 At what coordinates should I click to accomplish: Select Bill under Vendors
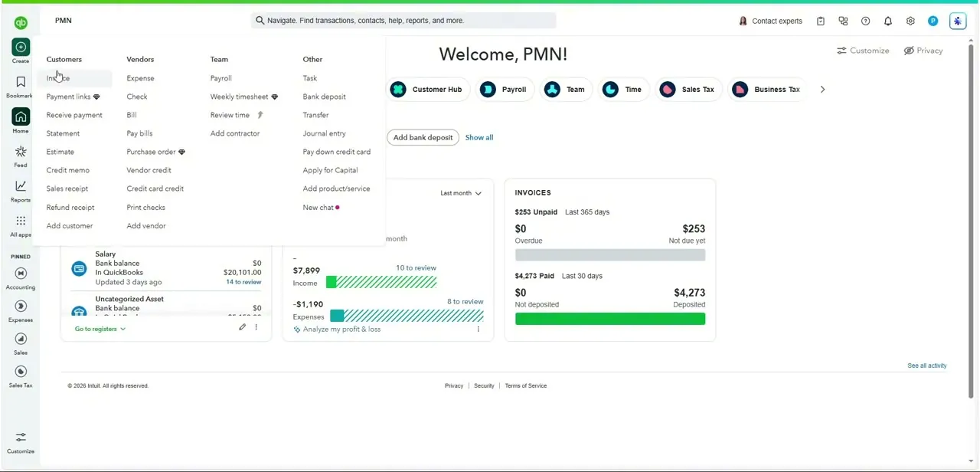point(132,115)
